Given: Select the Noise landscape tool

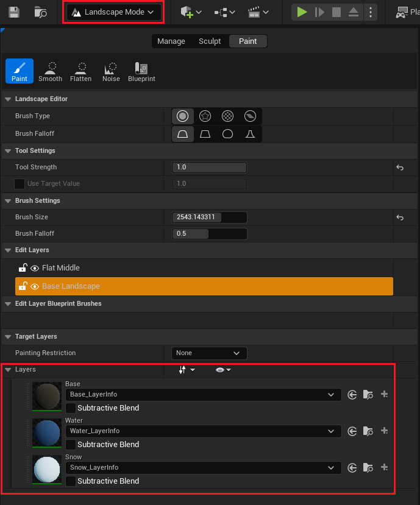Looking at the screenshot, I should coord(111,71).
